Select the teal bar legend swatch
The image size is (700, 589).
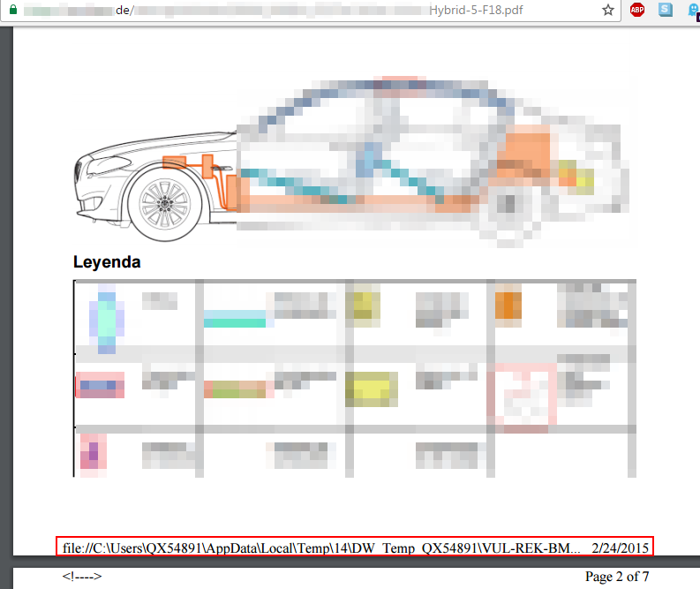pyautogui.click(x=235, y=319)
